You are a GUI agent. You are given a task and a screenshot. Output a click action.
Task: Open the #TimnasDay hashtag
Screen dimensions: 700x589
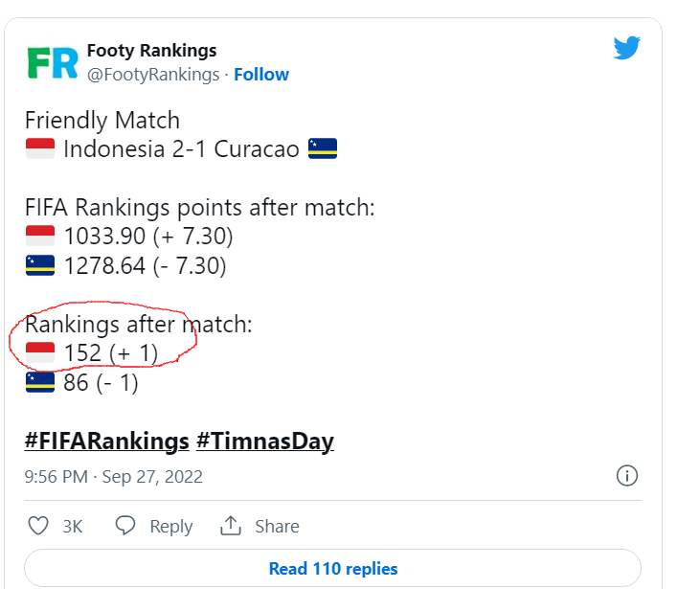point(265,442)
